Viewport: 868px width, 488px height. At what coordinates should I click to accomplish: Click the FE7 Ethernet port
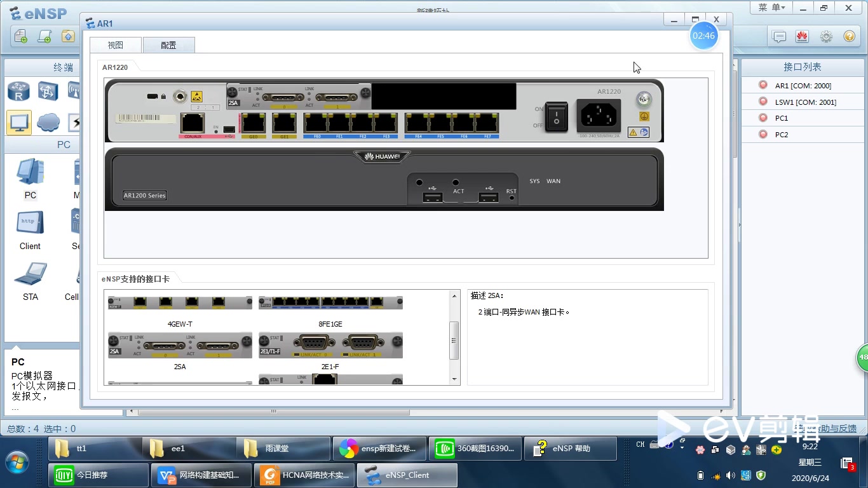tap(487, 122)
